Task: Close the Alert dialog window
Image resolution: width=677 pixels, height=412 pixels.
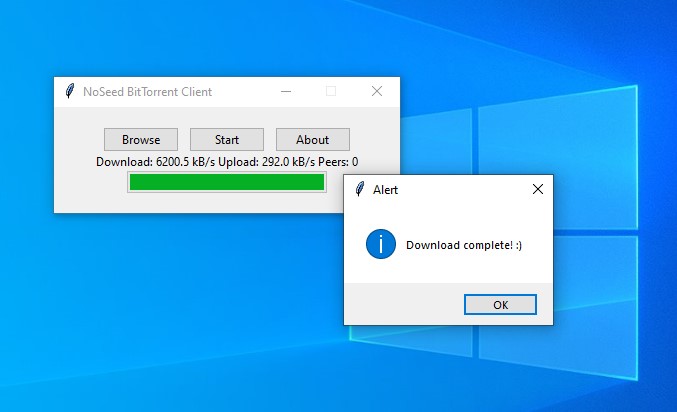Action: tap(538, 189)
